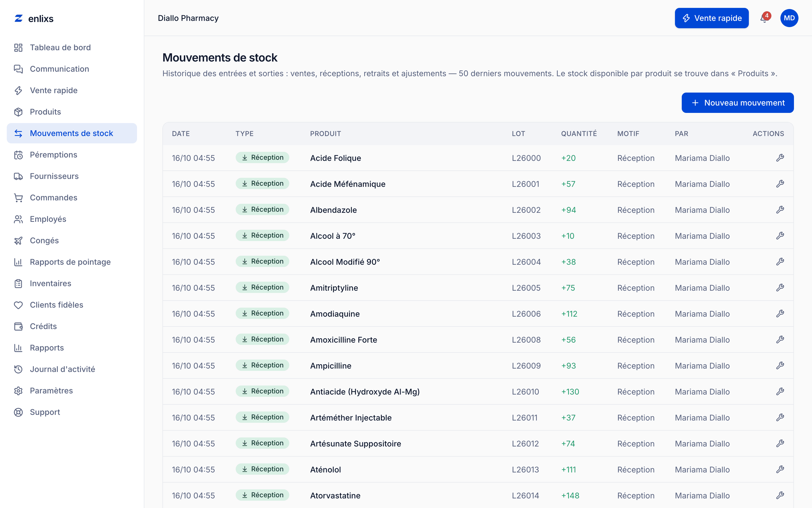Image resolution: width=812 pixels, height=508 pixels.
Task: Adjust the Albendazole movement via wrench icon
Action: point(780,210)
